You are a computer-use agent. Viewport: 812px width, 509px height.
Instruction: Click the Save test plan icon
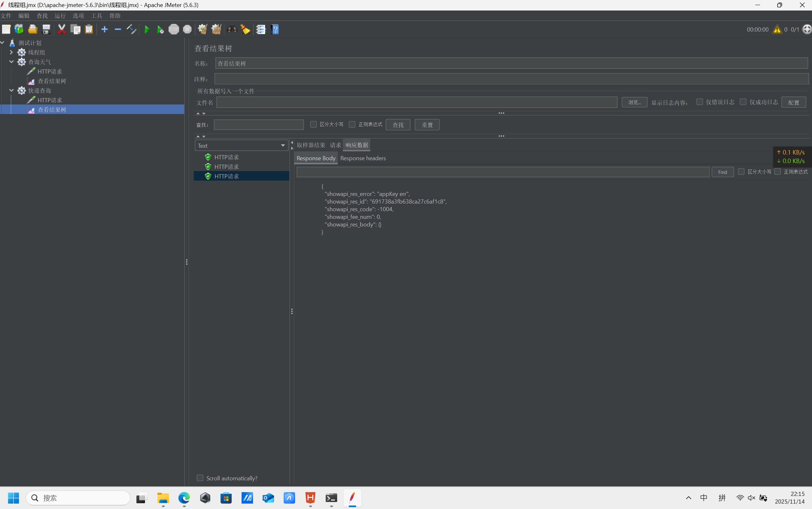46,30
